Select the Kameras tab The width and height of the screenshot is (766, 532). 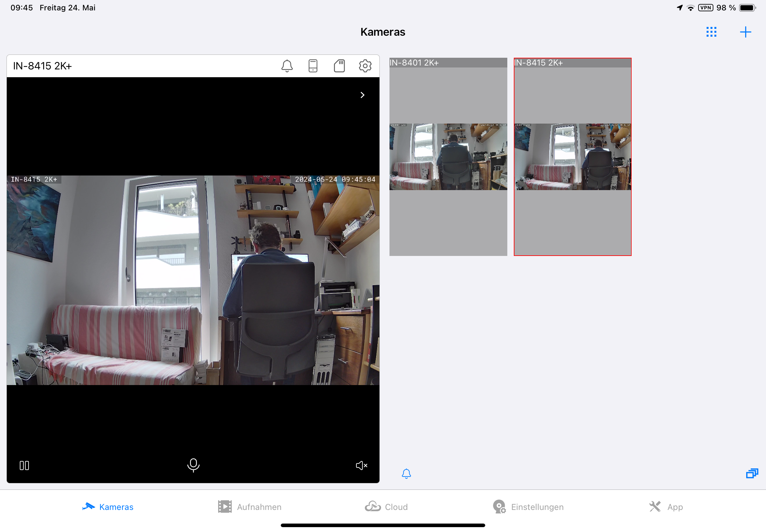pyautogui.click(x=108, y=507)
